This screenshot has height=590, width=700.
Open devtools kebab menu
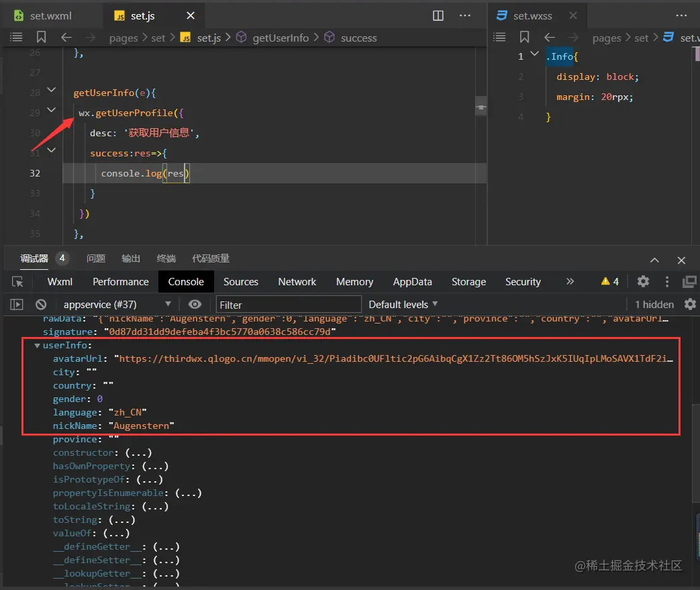(x=667, y=281)
